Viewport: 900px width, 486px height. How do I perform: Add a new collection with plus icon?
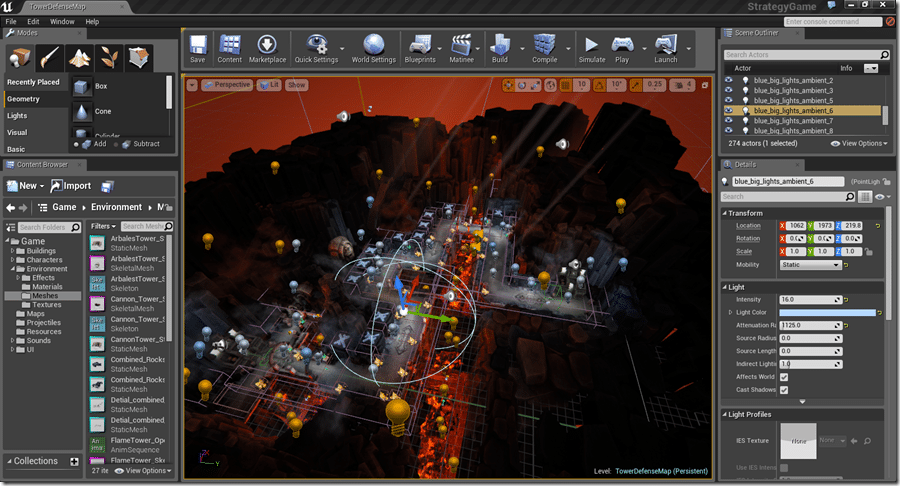(x=74, y=461)
